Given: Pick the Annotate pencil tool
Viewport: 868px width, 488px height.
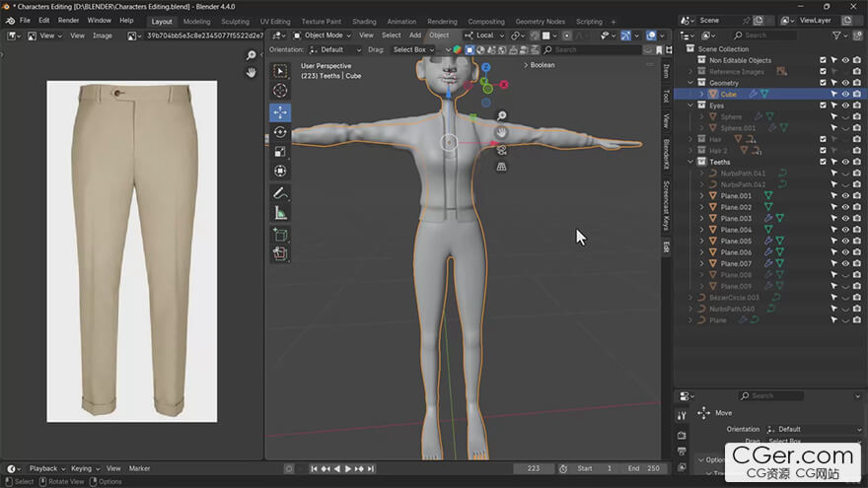Looking at the screenshot, I should click(x=280, y=193).
